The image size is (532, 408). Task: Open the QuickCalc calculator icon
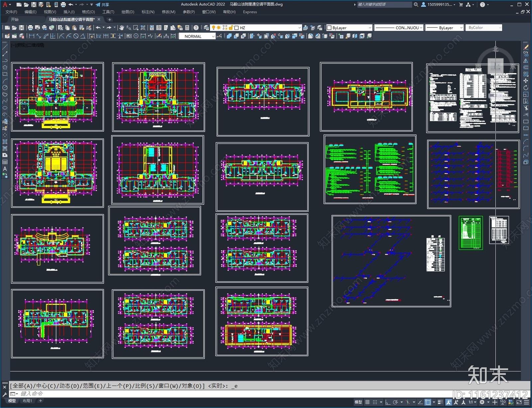coord(187,28)
